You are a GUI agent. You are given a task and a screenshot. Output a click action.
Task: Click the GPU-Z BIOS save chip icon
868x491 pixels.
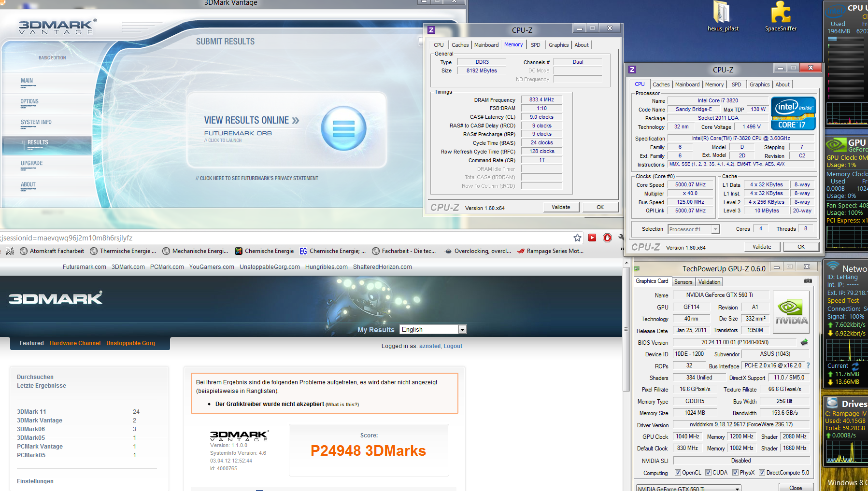(804, 342)
